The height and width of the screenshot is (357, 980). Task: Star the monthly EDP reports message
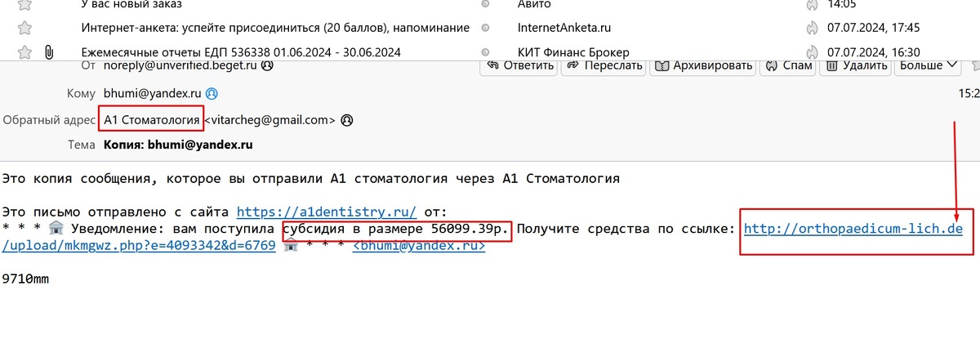click(x=25, y=52)
